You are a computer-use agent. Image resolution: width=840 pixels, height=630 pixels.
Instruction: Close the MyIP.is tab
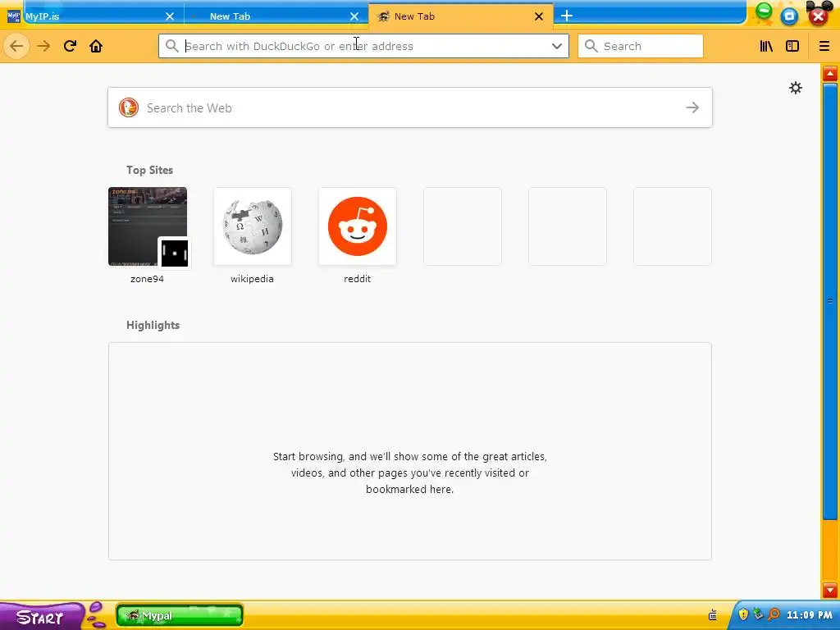(x=170, y=16)
